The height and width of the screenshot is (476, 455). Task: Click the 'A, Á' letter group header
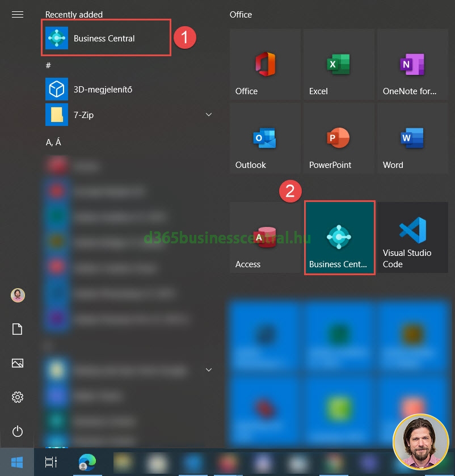pyautogui.click(x=53, y=142)
